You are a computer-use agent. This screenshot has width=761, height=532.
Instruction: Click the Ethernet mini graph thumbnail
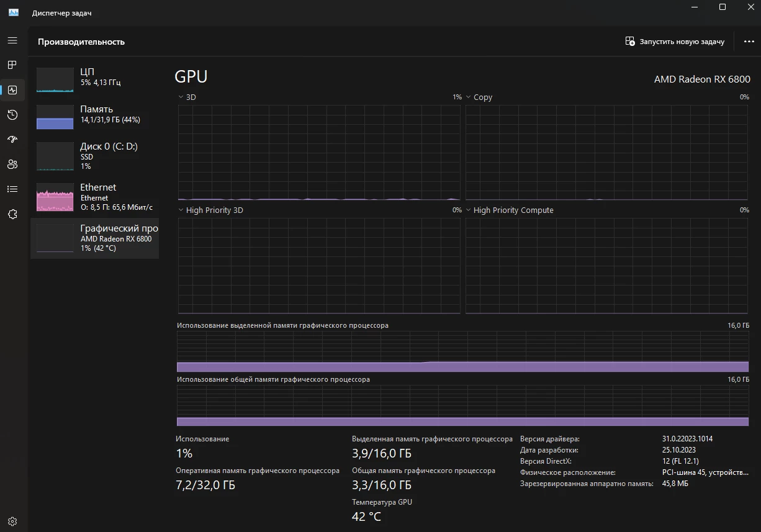click(x=55, y=197)
